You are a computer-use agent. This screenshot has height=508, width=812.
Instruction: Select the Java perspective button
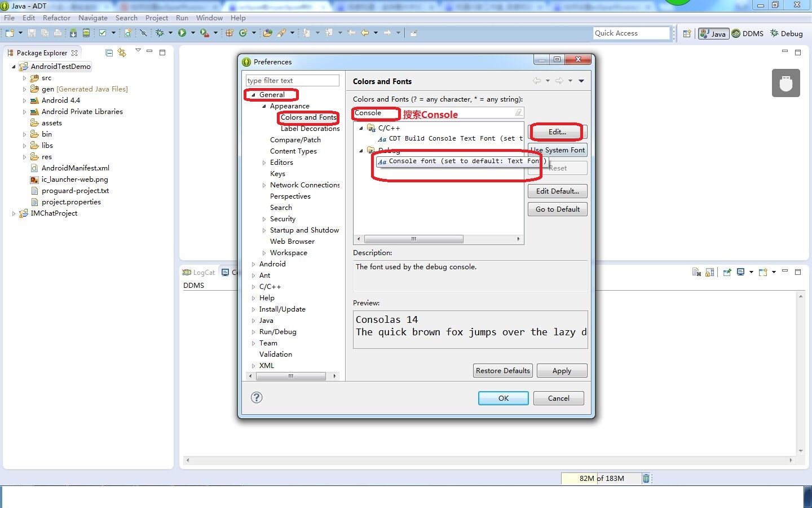coord(713,34)
